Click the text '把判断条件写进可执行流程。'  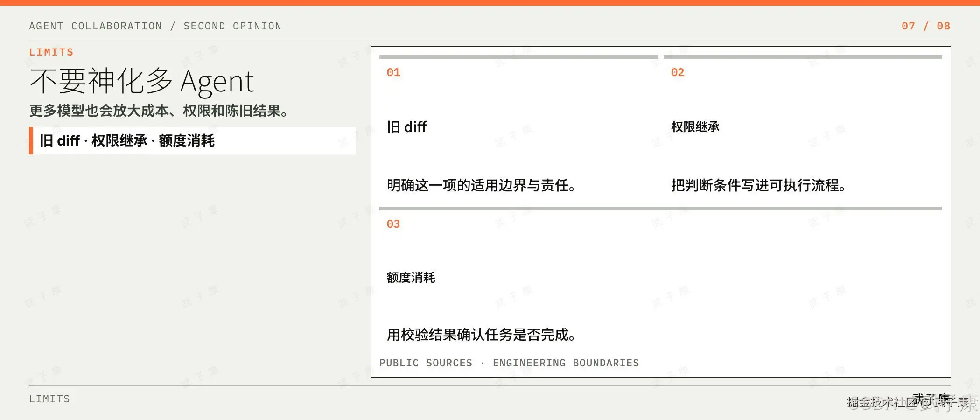pos(759,185)
